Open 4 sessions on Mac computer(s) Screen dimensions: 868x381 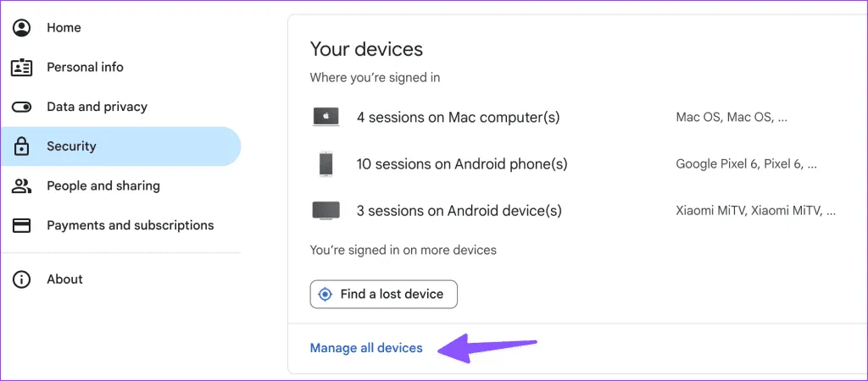[x=458, y=118]
